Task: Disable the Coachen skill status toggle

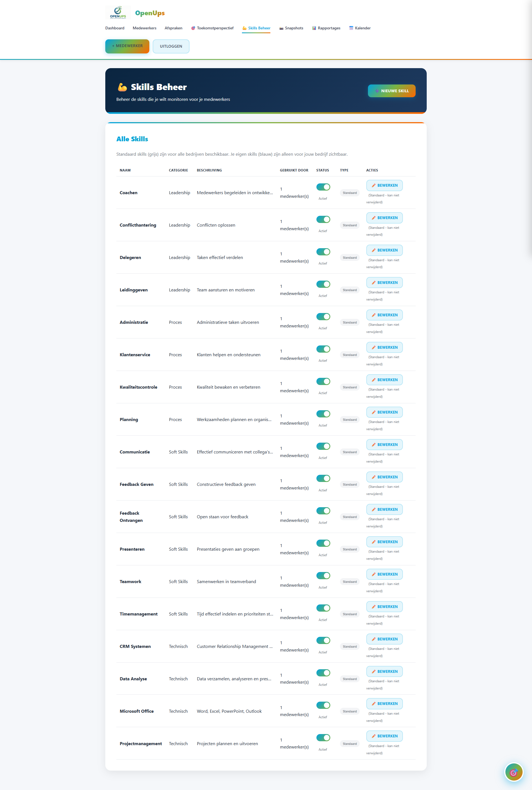Action: 323,187
